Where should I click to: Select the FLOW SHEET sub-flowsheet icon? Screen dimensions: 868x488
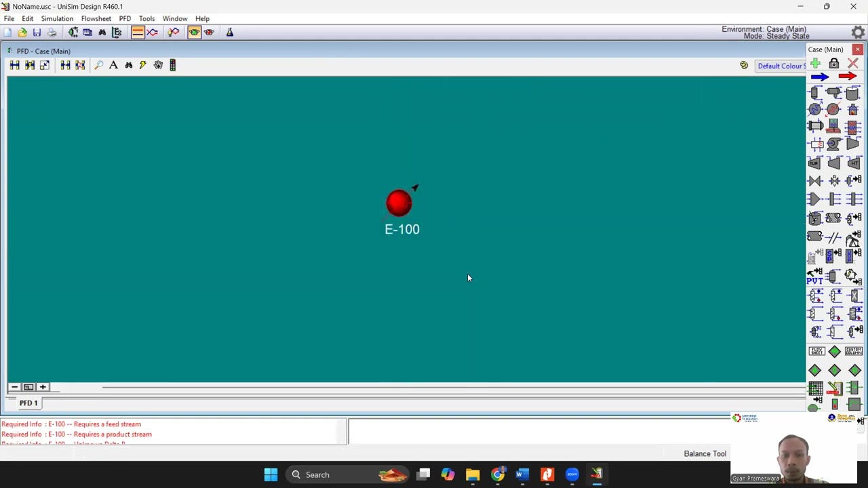tap(816, 351)
